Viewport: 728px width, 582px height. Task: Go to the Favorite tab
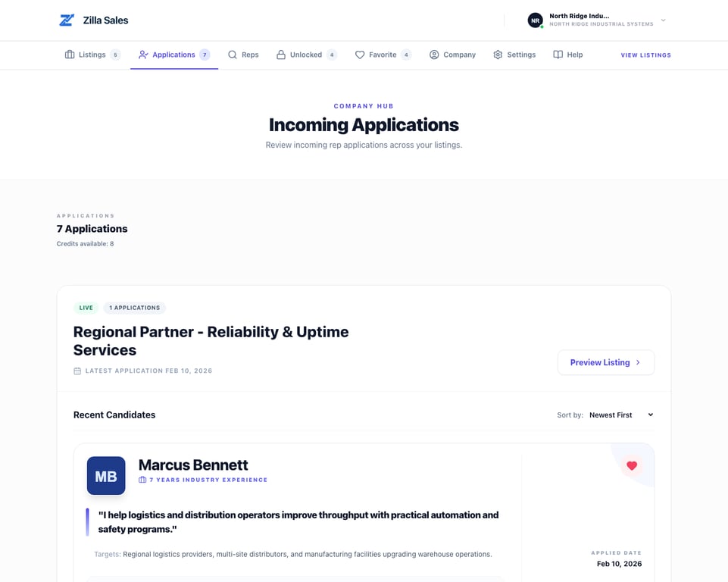[x=383, y=55]
